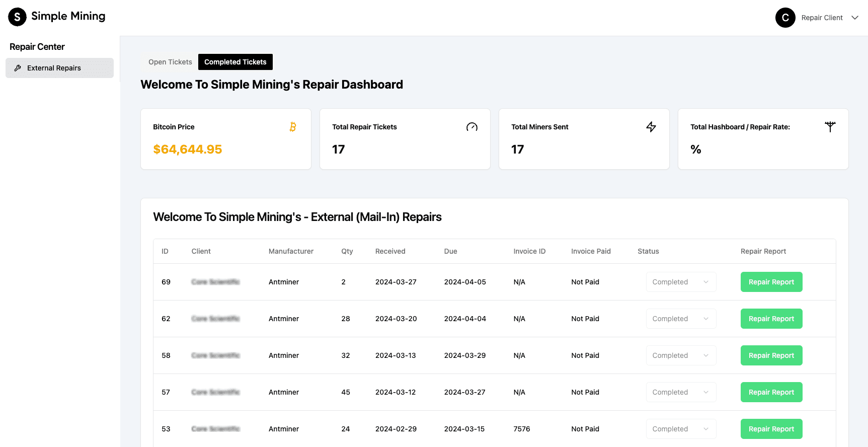Click the Simple Mining brand name
The width and height of the screenshot is (868, 447).
point(68,16)
